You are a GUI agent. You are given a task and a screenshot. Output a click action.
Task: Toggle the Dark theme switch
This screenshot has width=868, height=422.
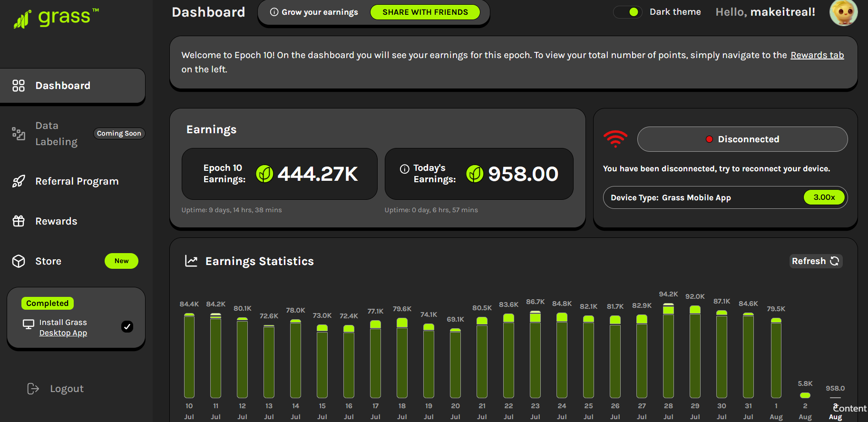(628, 12)
